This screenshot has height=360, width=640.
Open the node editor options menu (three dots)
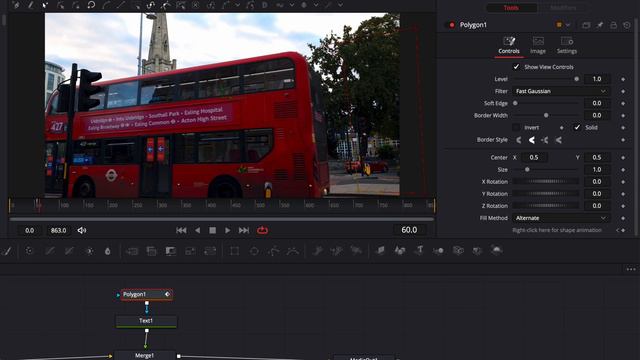[x=631, y=269]
